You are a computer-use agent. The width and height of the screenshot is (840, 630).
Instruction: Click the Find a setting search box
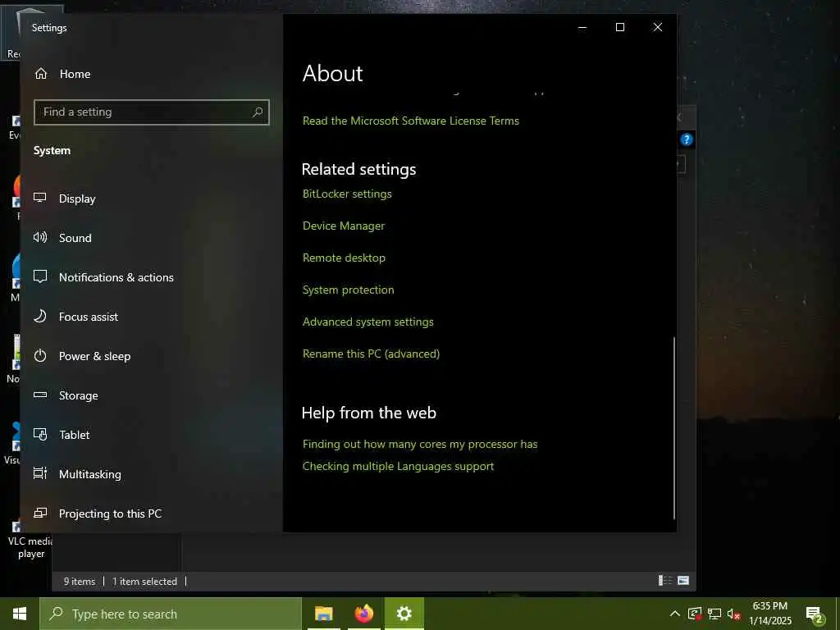tap(151, 112)
